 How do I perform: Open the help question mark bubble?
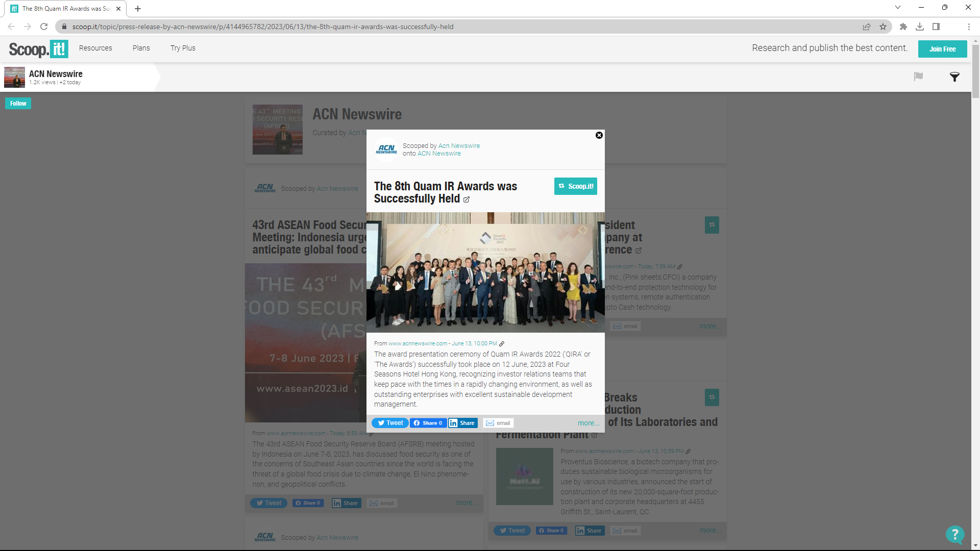(x=955, y=535)
